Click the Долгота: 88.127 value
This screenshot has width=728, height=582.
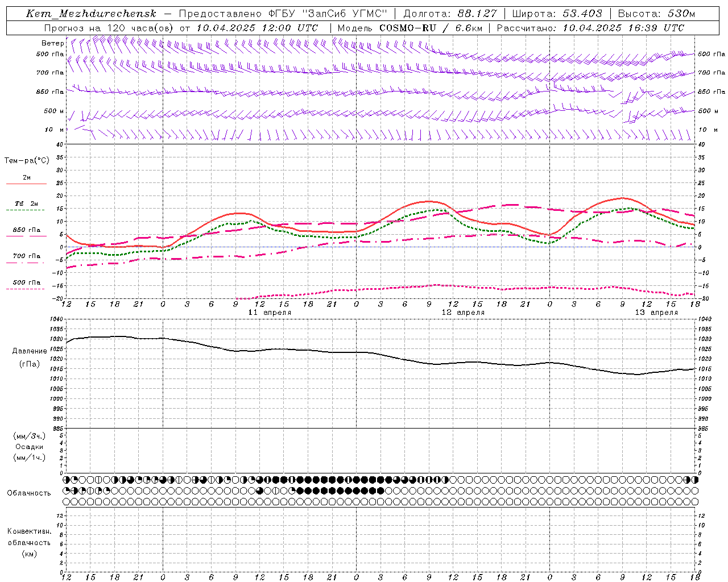coord(450,14)
